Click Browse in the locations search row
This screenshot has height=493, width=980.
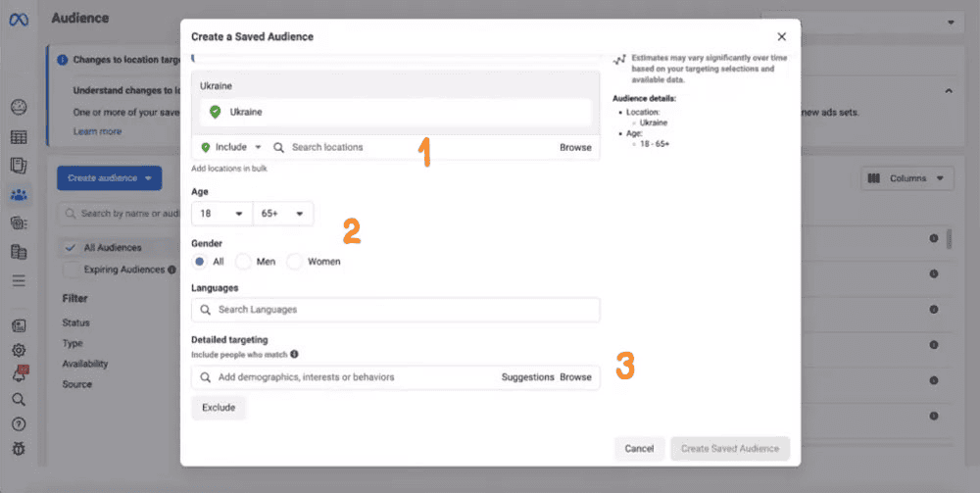[575, 147]
